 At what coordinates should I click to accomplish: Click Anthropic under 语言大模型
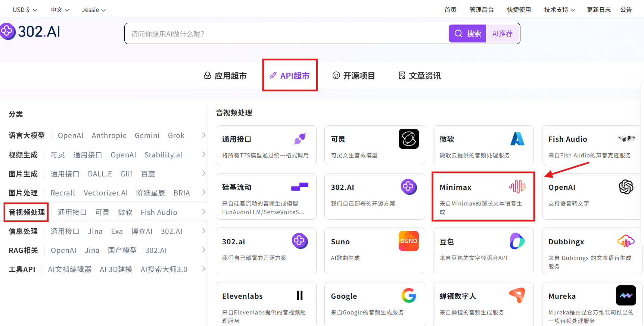point(109,135)
